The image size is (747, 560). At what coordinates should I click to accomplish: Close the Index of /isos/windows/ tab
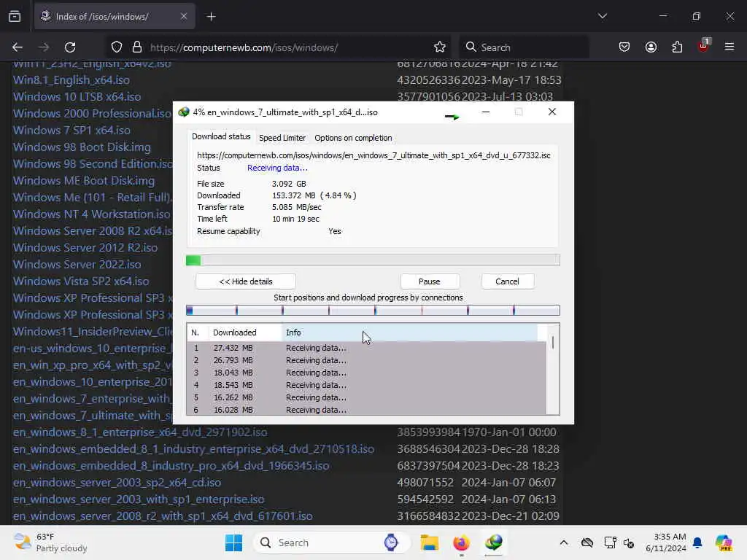click(184, 16)
